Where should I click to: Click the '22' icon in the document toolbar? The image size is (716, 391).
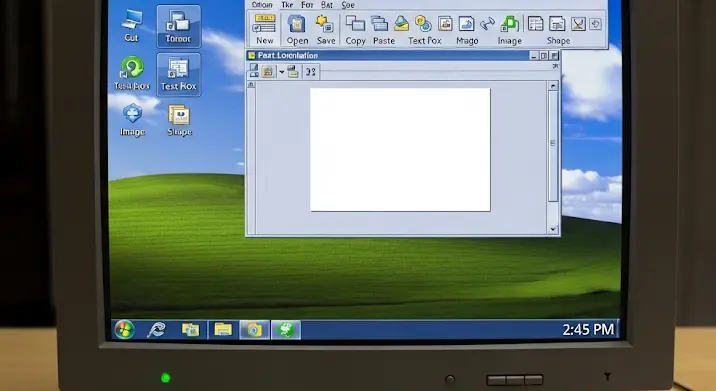click(311, 72)
